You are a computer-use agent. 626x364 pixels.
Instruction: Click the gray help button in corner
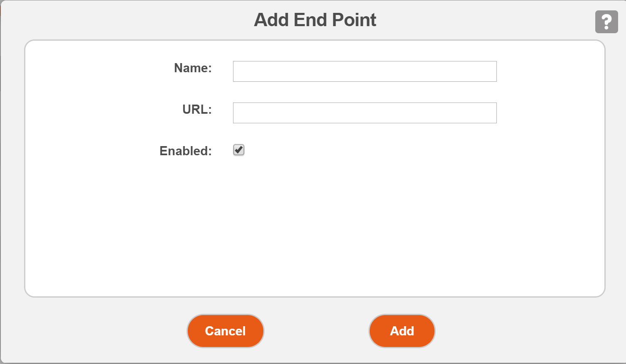pos(606,22)
